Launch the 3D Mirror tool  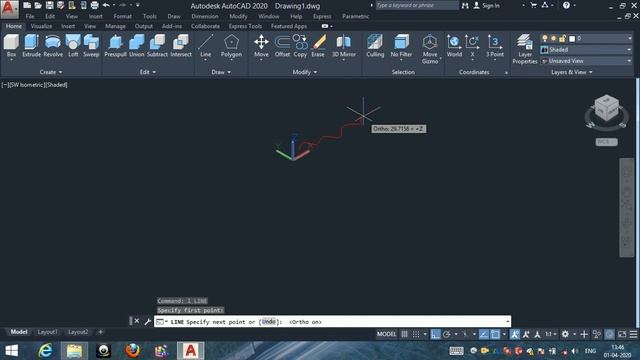tap(344, 46)
